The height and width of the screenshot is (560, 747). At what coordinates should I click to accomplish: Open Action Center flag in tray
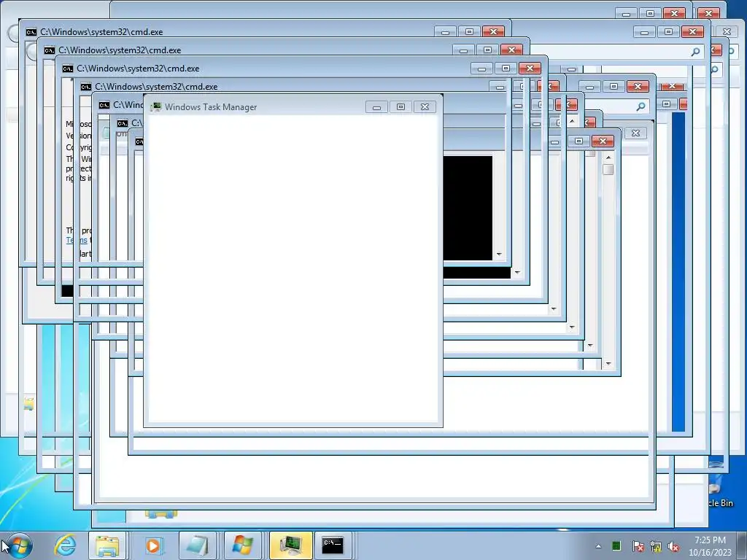point(638,546)
